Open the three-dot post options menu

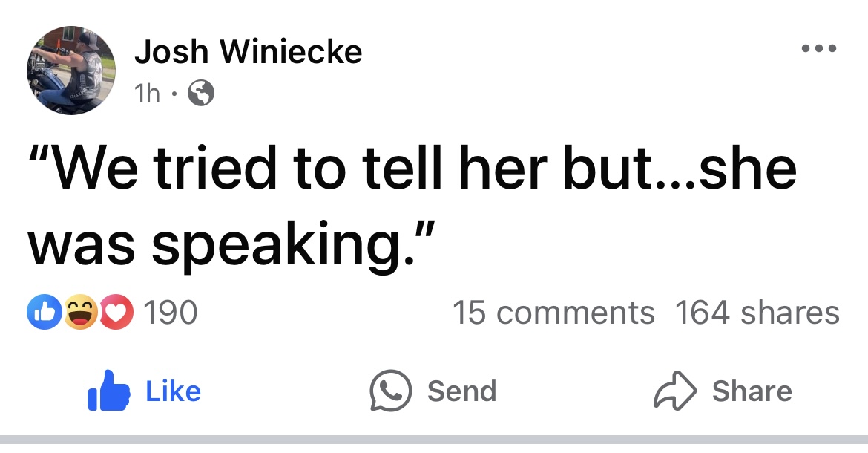(x=820, y=49)
